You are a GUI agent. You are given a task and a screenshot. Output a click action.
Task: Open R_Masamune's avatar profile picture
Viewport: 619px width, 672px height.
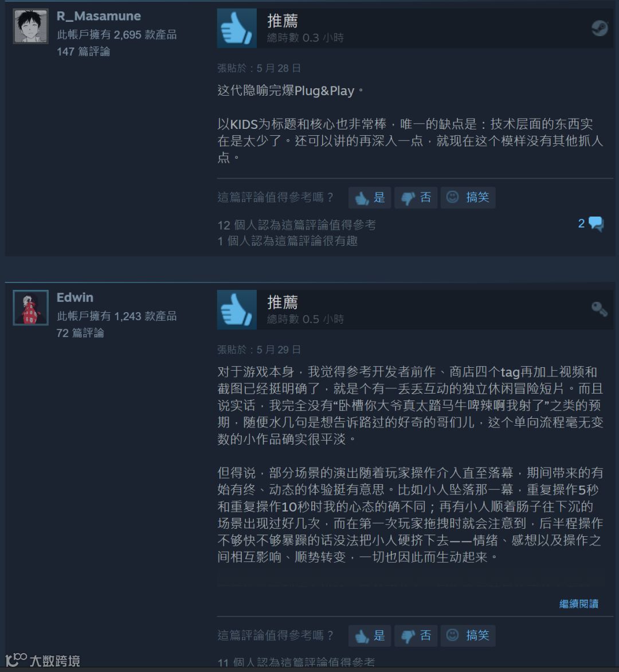coord(30,26)
